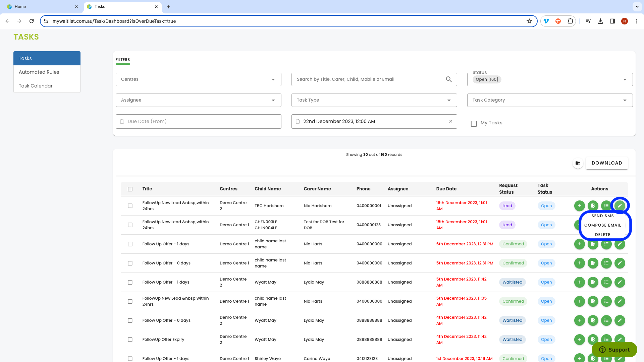Select the checkbox for TBC Hartshorn row
Viewport: 644px width, 362px height.
coord(130,206)
